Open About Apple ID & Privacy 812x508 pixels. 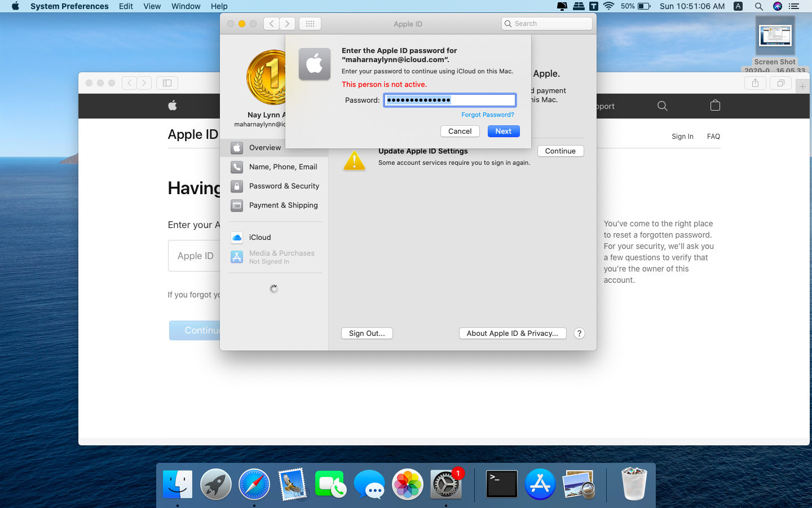(x=512, y=333)
